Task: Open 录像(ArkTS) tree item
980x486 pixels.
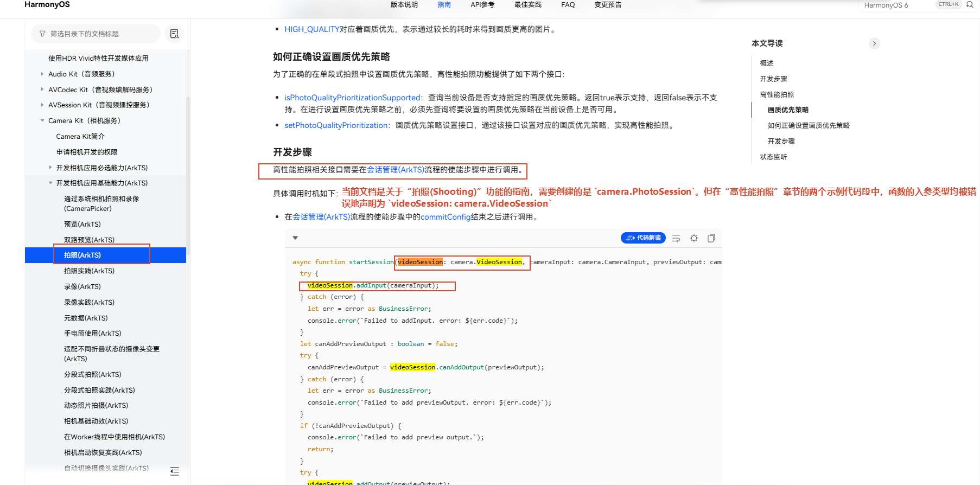Action: [82, 286]
